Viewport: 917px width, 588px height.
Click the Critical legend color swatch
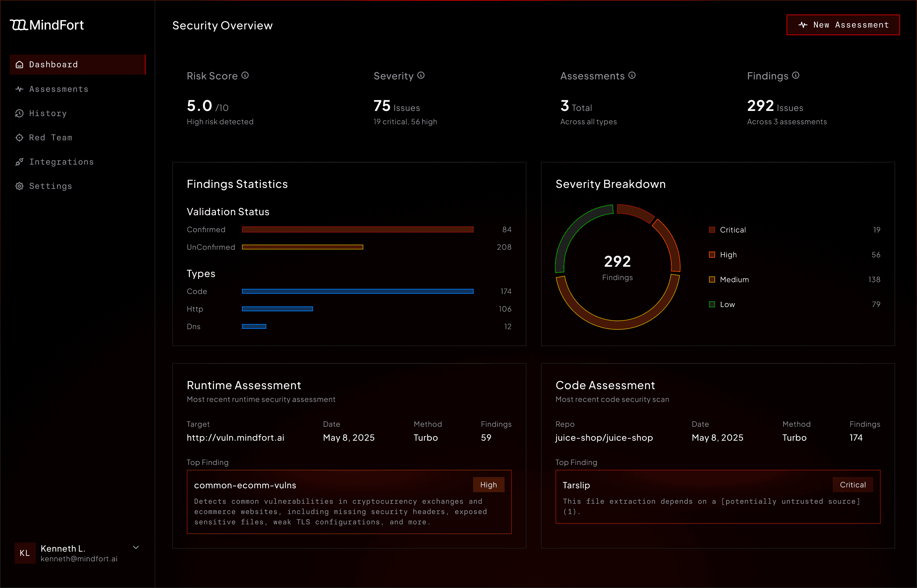712,230
